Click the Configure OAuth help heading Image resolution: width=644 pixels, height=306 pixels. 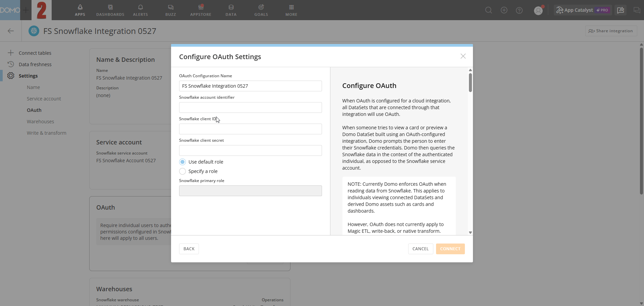point(369,86)
